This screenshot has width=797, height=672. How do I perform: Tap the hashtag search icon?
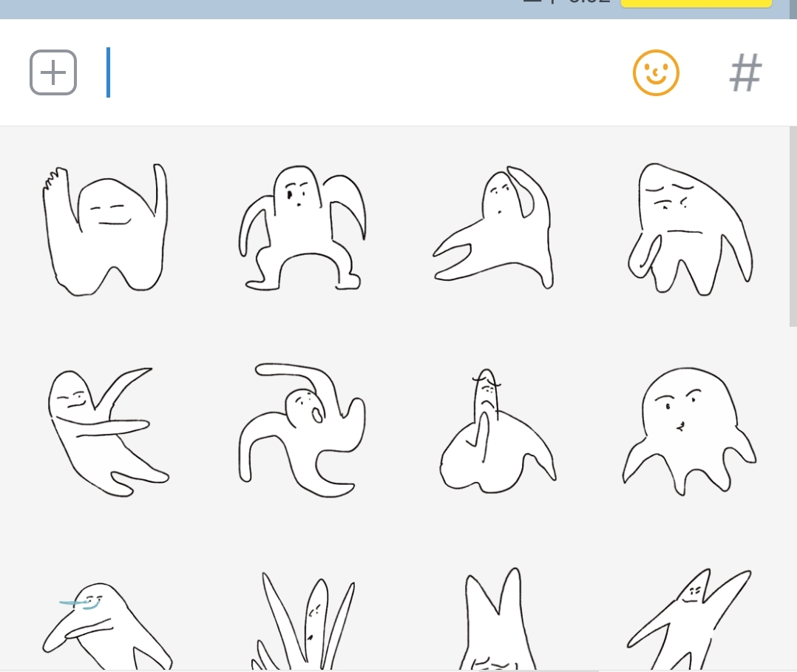click(x=745, y=72)
